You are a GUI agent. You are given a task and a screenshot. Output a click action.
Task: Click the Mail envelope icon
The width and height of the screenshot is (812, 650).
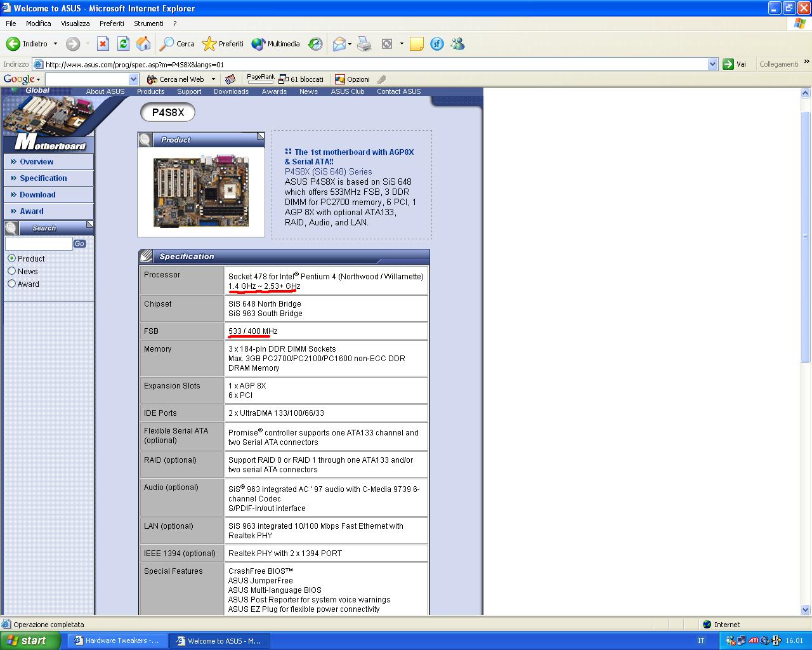pos(339,44)
